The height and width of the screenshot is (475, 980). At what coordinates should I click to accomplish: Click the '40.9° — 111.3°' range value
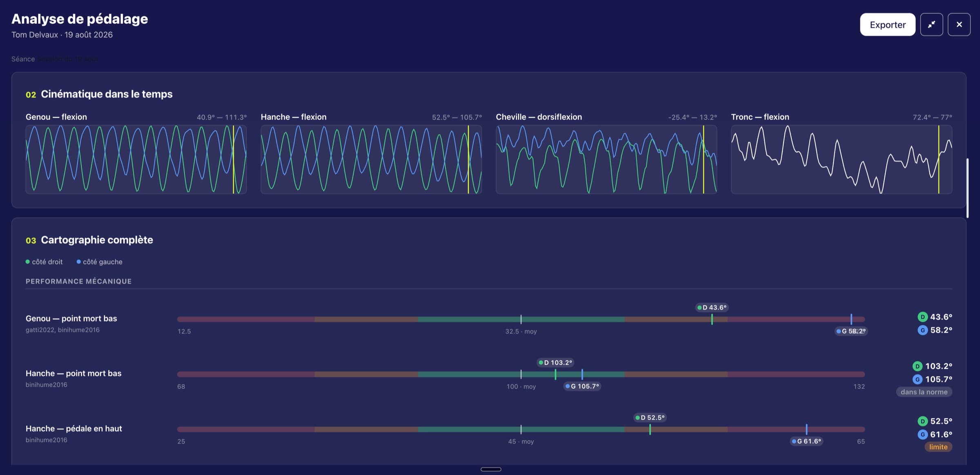click(x=222, y=117)
